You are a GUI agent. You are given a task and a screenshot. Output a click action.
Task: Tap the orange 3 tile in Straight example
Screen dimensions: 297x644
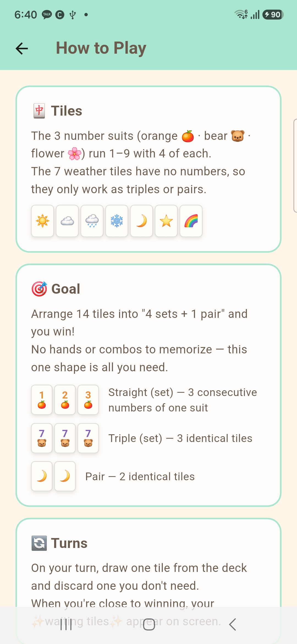coord(88,400)
